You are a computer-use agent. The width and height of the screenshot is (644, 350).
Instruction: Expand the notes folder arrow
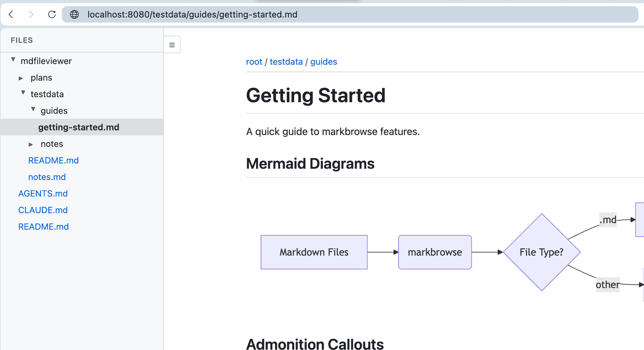(31, 144)
